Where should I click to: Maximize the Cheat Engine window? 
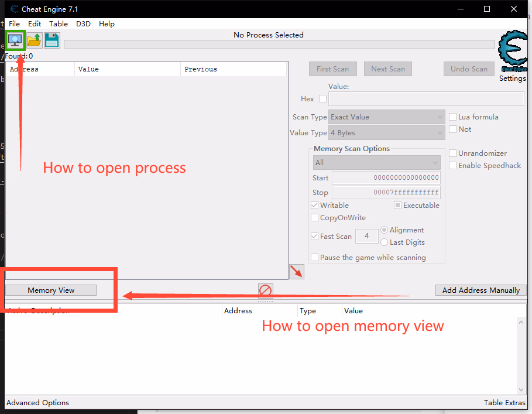pyautogui.click(x=487, y=9)
